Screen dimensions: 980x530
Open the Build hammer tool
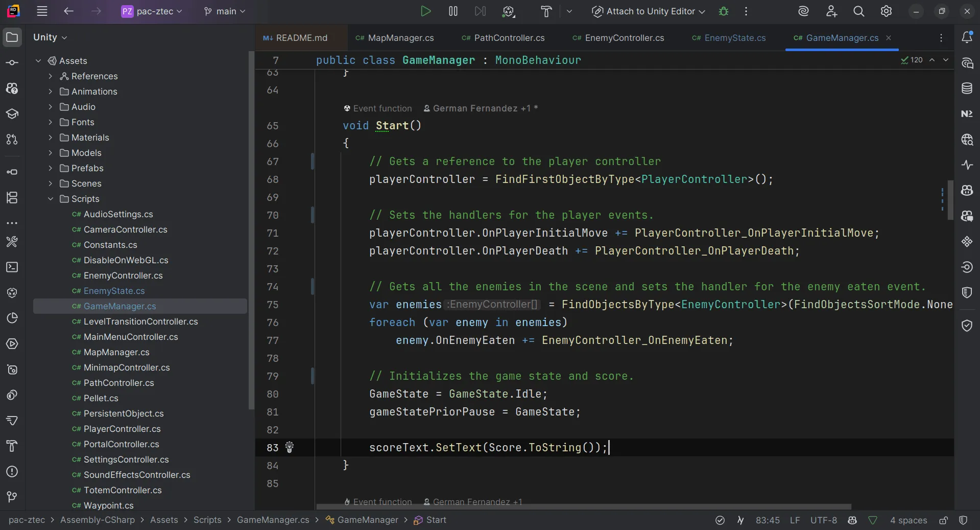click(x=546, y=11)
